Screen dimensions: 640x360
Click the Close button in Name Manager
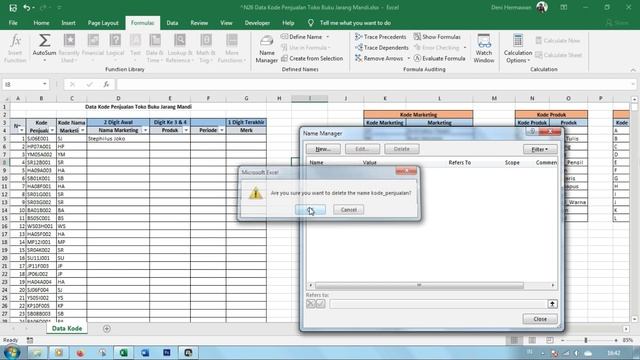(x=540, y=319)
